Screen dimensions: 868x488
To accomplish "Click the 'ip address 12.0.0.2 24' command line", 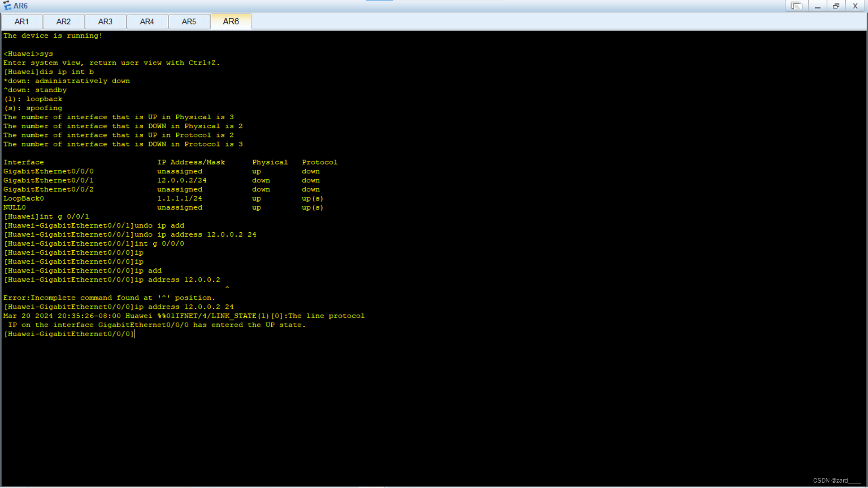I will click(x=119, y=307).
